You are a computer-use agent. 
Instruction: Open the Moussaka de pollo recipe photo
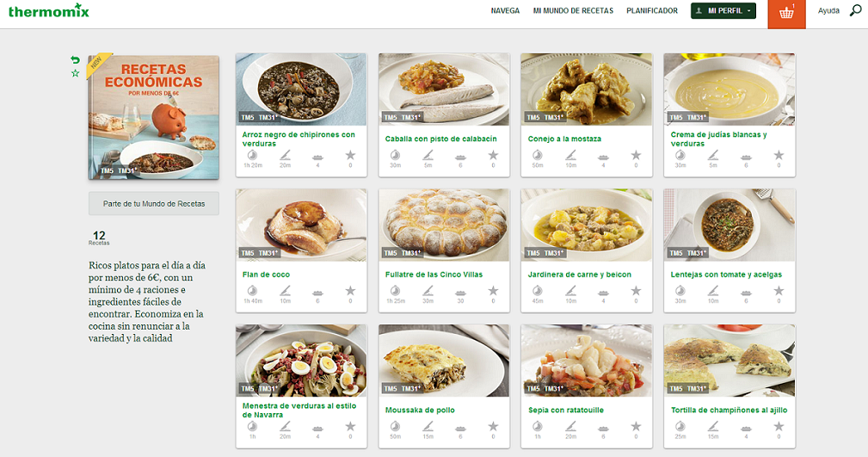pos(444,360)
